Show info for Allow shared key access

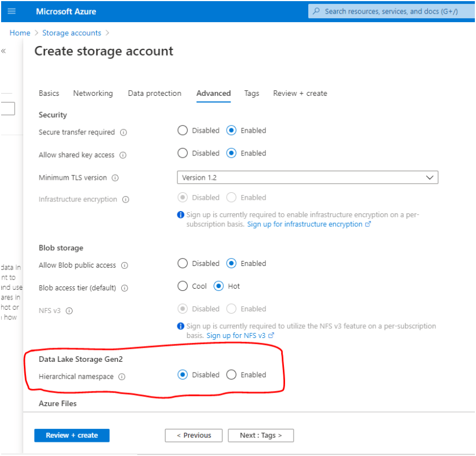[123, 155]
